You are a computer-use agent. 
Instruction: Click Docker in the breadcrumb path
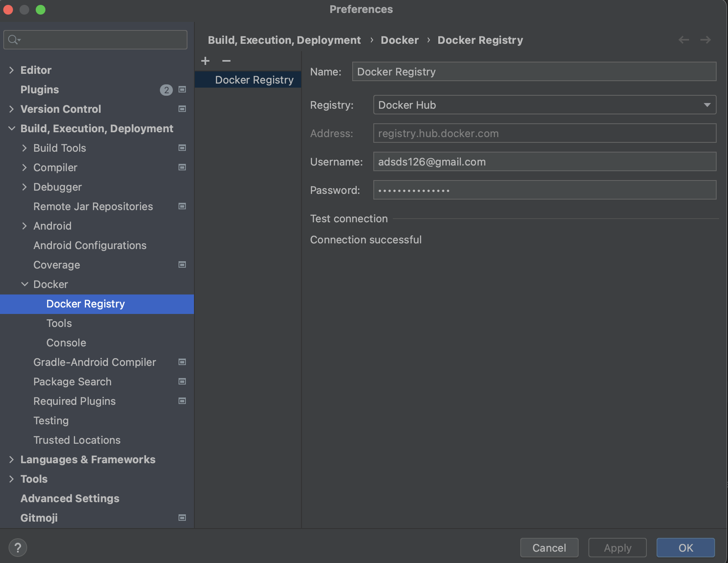399,40
